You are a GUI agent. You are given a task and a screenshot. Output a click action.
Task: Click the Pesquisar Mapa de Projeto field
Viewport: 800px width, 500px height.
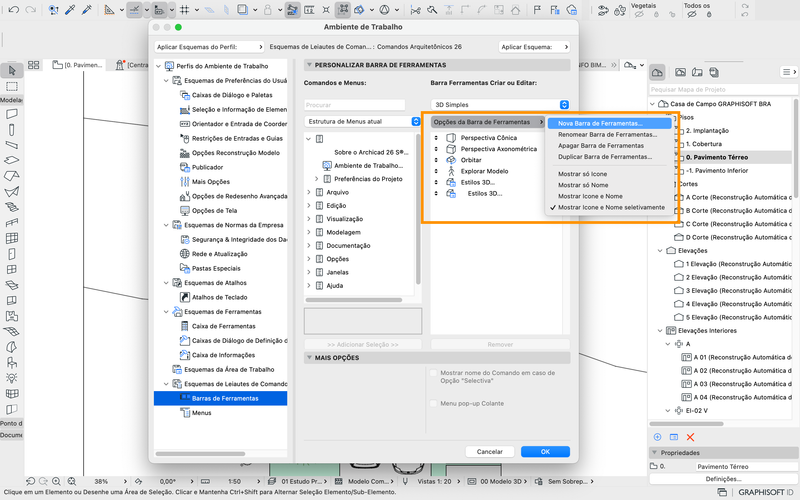723,89
